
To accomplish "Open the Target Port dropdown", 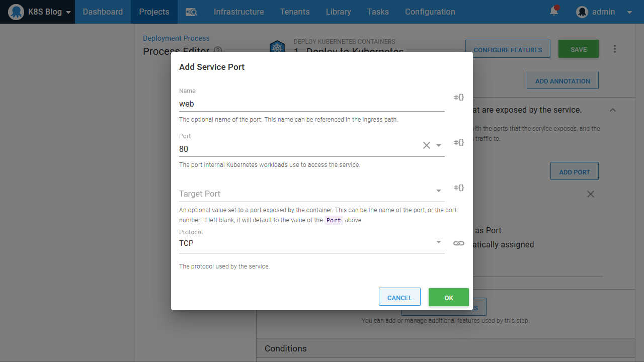I will [x=439, y=191].
